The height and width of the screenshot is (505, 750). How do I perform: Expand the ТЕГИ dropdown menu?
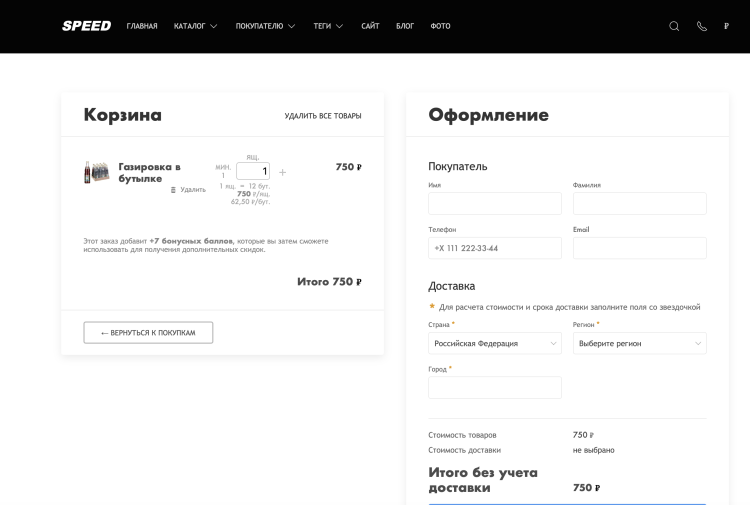[x=328, y=26]
